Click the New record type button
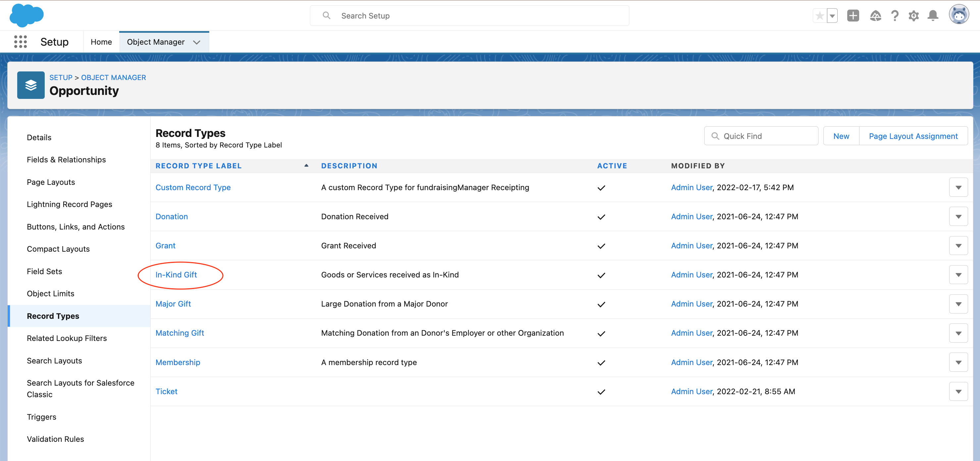The width and height of the screenshot is (980, 461). [x=841, y=136]
